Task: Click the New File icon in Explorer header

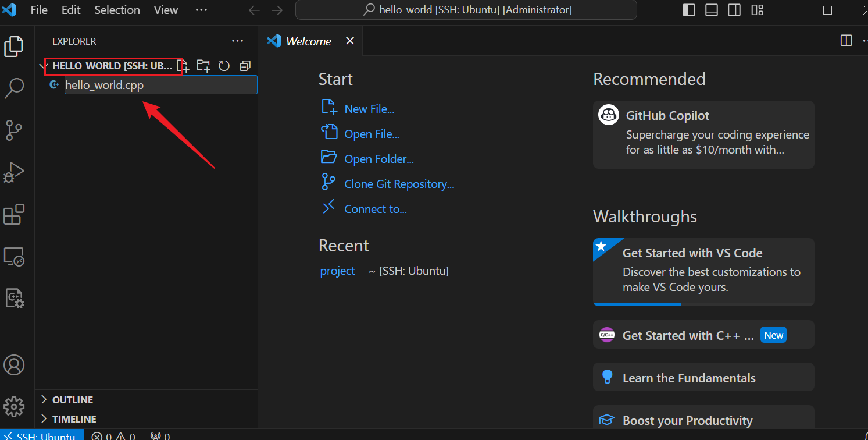Action: (x=184, y=66)
